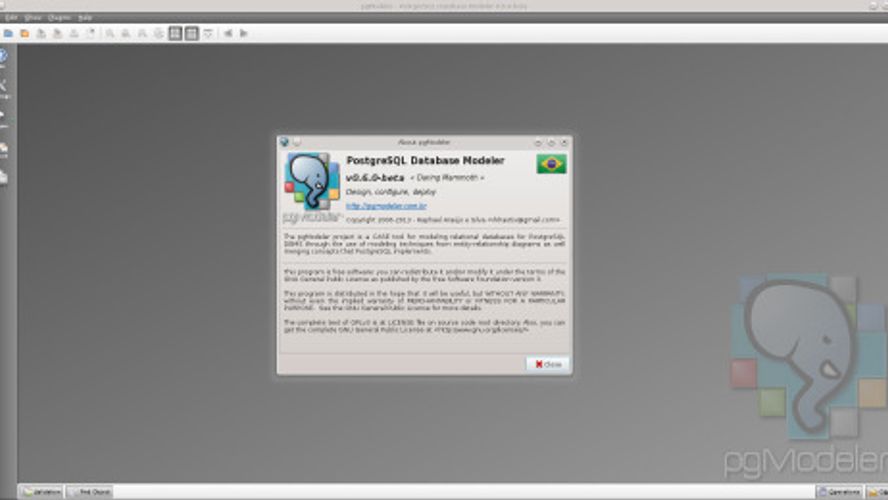Click the orange Open model toolbar icon

coord(24,33)
